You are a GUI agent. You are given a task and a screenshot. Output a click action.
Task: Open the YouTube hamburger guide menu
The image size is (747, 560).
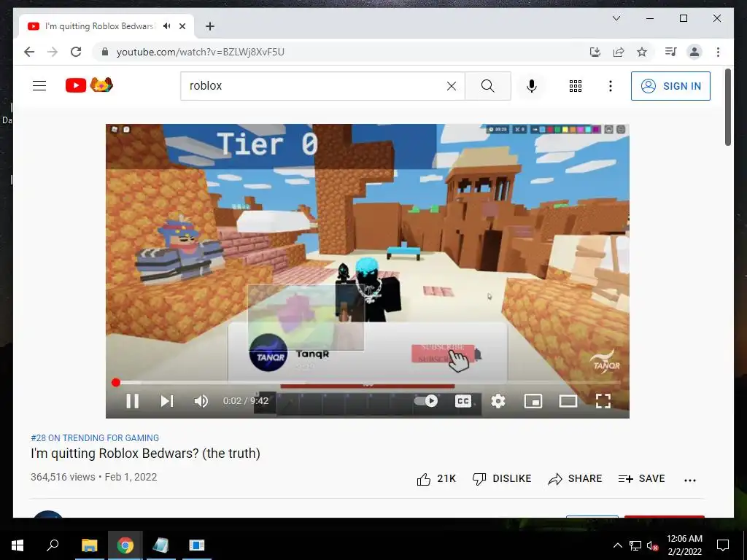point(39,86)
